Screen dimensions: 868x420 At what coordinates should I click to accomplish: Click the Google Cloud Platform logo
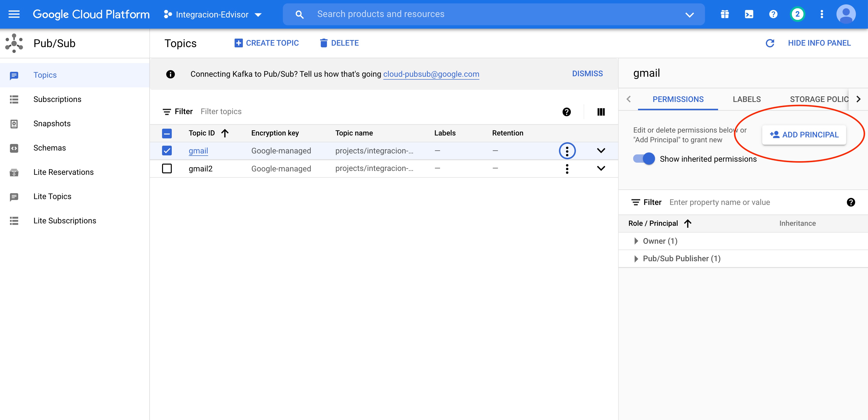[91, 14]
